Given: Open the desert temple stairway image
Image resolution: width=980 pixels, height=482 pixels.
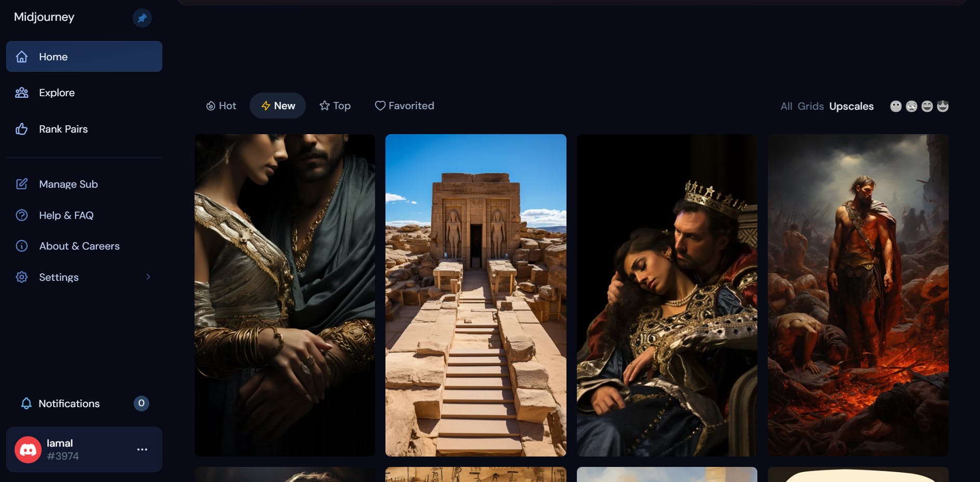Looking at the screenshot, I should coord(476,295).
